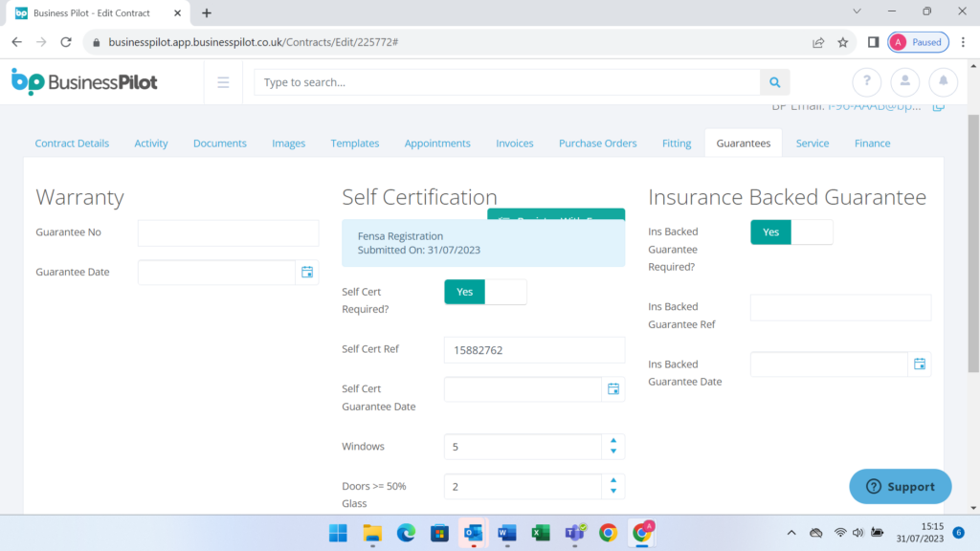
Task: Switch to Activity tab
Action: 151,143
